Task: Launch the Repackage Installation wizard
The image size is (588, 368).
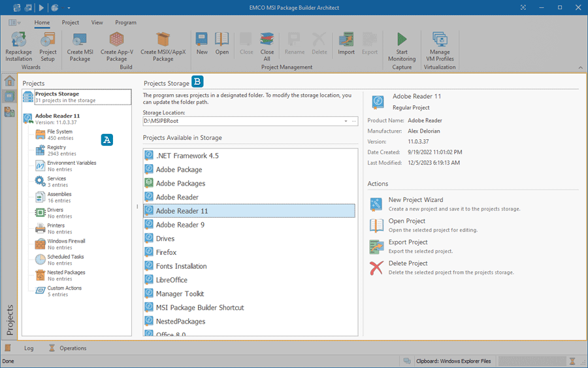Action: pyautogui.click(x=18, y=47)
